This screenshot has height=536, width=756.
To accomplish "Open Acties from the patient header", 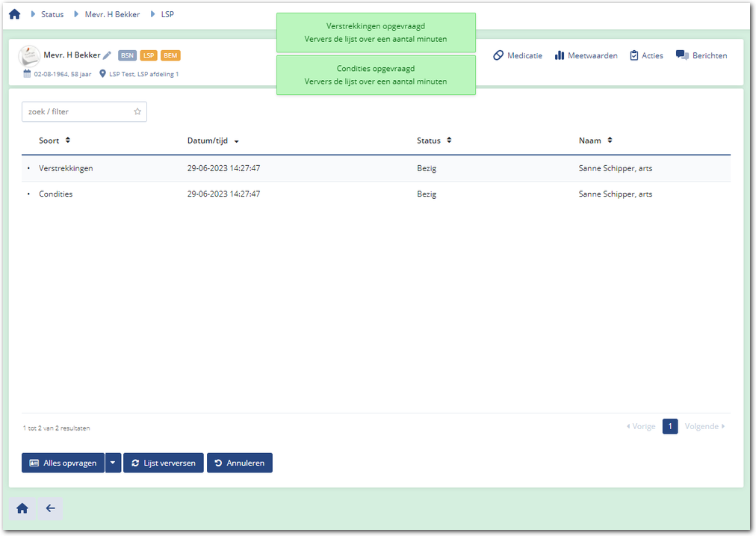I will pos(646,55).
